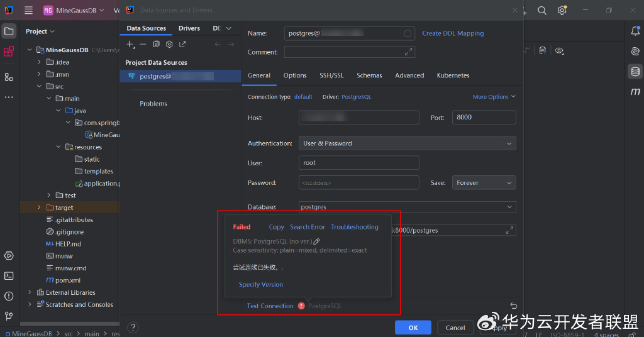Image resolution: width=644 pixels, height=337 pixels.
Task: Collapse the resources folder
Action: tap(58, 147)
